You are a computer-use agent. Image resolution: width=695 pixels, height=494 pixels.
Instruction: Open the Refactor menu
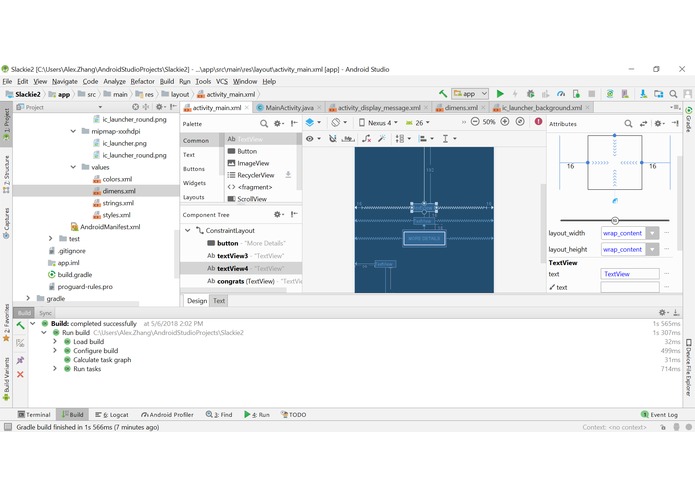142,82
